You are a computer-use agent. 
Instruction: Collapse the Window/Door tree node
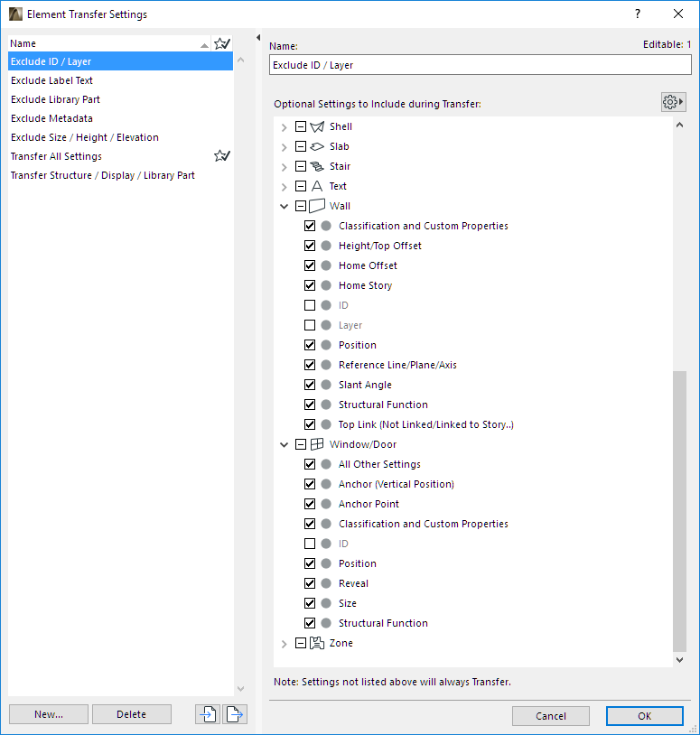[x=285, y=444]
